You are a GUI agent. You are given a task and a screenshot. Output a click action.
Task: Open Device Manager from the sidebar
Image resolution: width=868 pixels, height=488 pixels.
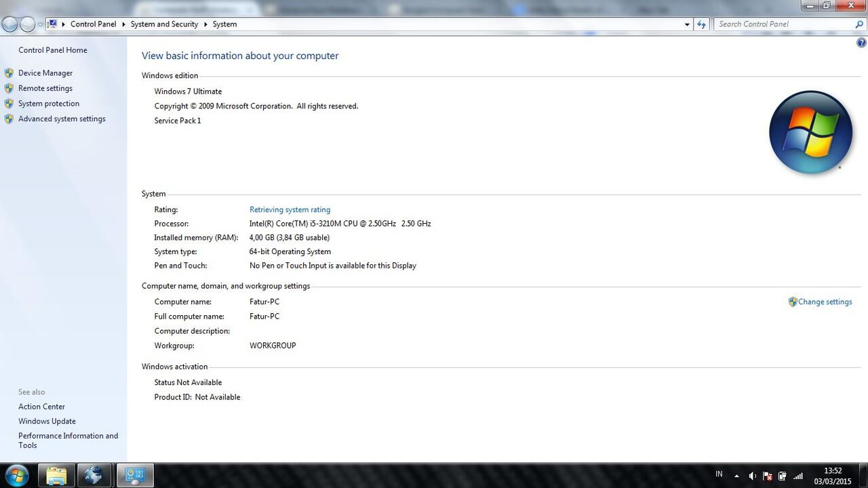45,73
